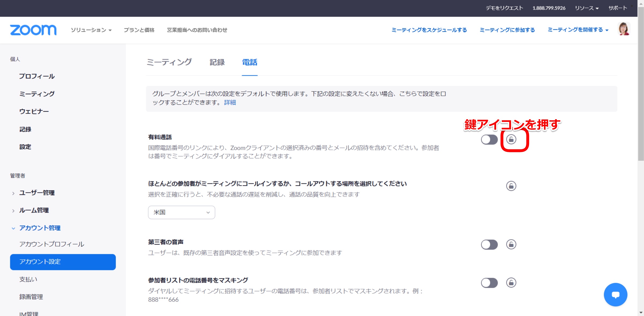The image size is (644, 316).
Task: Expand the ルーム管理 sidebar section
Action: point(34,210)
